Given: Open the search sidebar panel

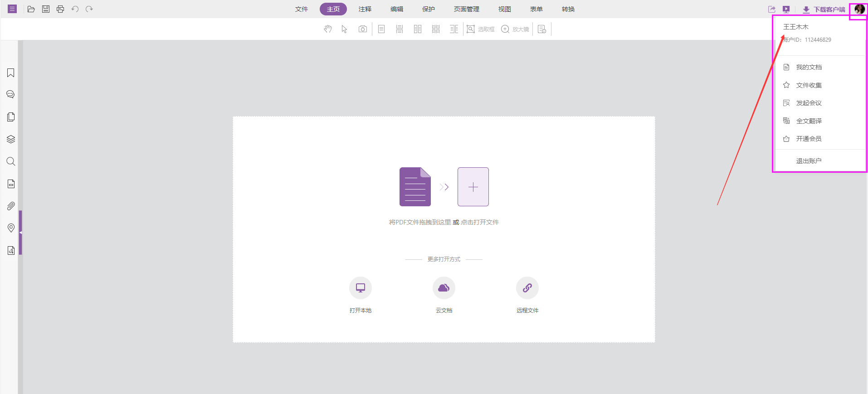Looking at the screenshot, I should click(x=11, y=161).
